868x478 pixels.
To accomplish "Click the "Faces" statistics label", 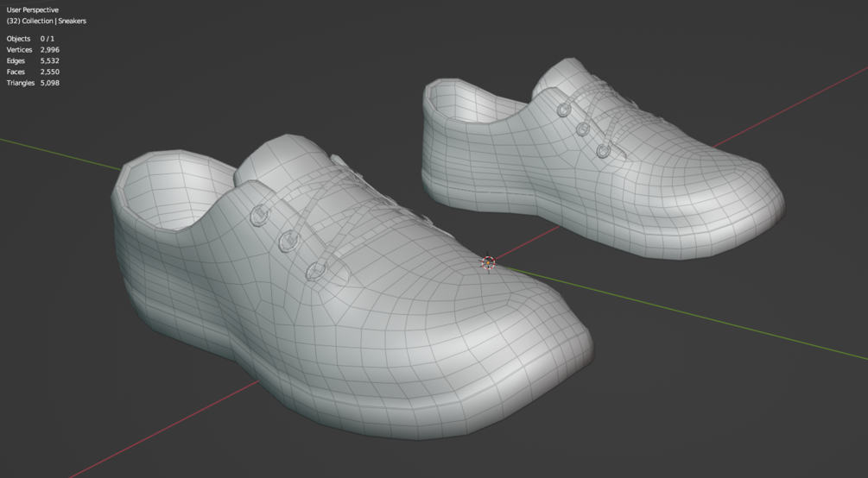I will click(16, 72).
